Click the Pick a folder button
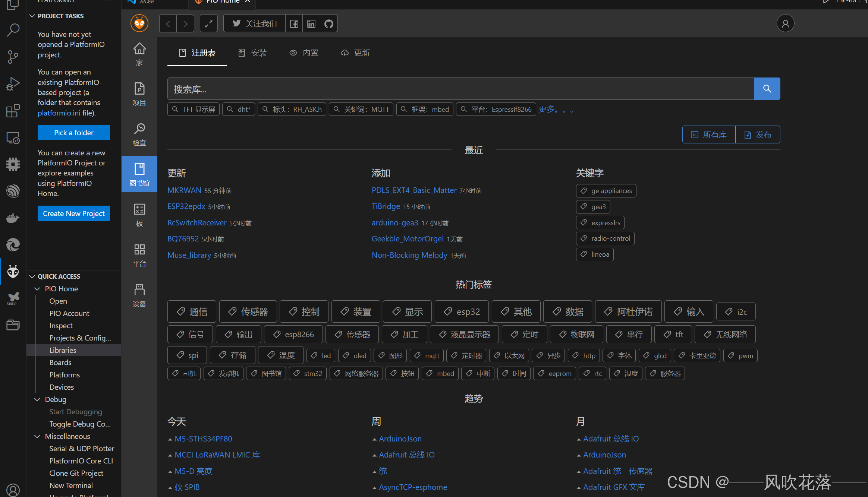Image resolution: width=868 pixels, height=497 pixels. click(74, 133)
